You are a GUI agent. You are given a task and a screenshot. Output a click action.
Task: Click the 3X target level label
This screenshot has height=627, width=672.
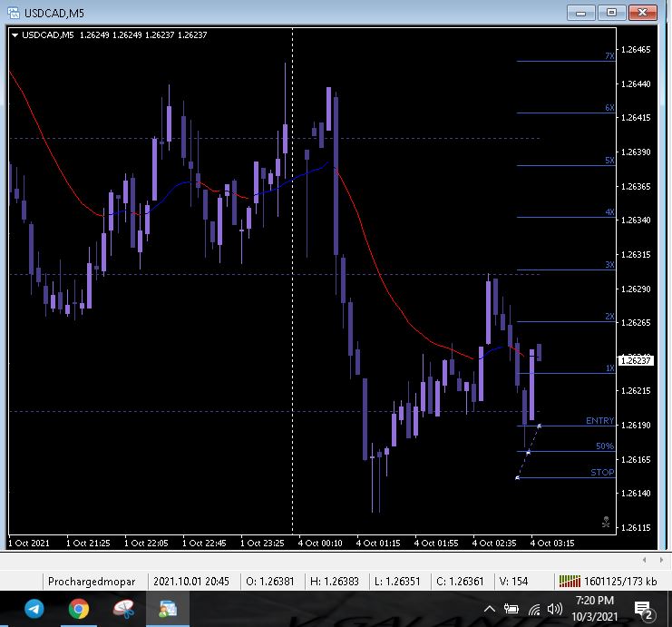click(x=609, y=264)
